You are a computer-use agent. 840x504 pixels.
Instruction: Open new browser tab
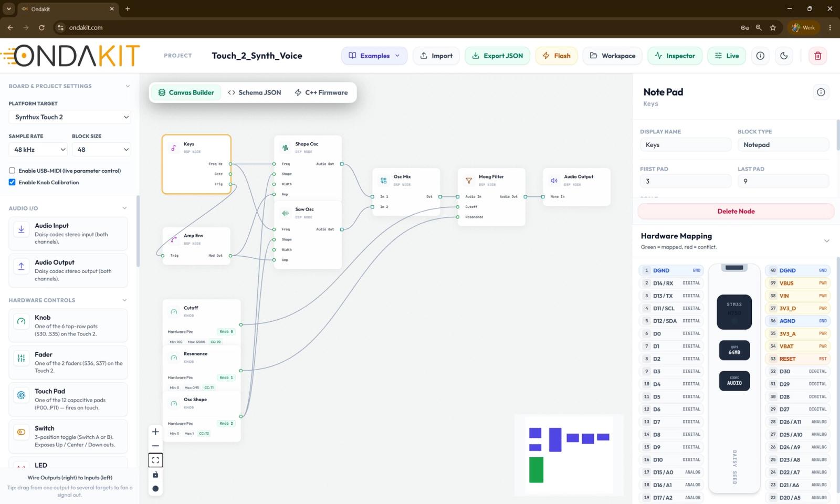coord(128,9)
